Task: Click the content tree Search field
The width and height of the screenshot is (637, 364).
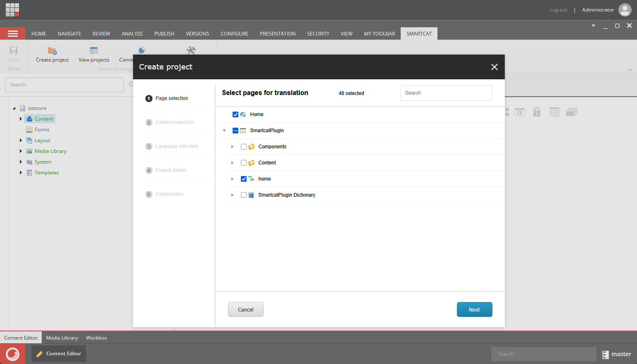Action: [64, 85]
